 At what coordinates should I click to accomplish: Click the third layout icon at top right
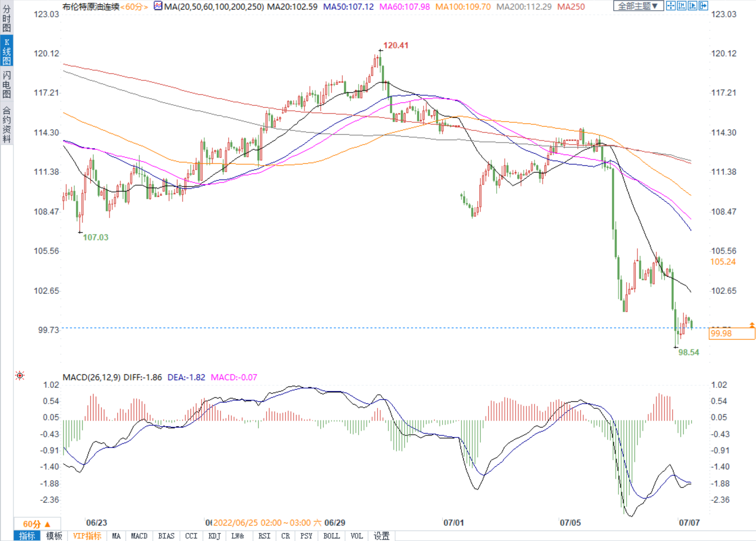point(692,6)
